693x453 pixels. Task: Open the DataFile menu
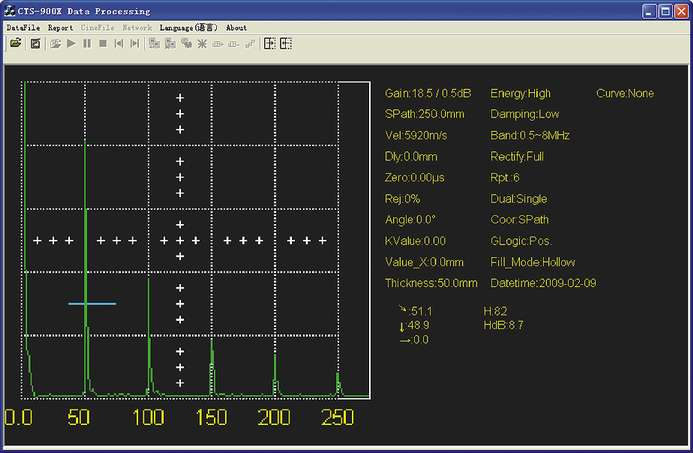coord(21,28)
